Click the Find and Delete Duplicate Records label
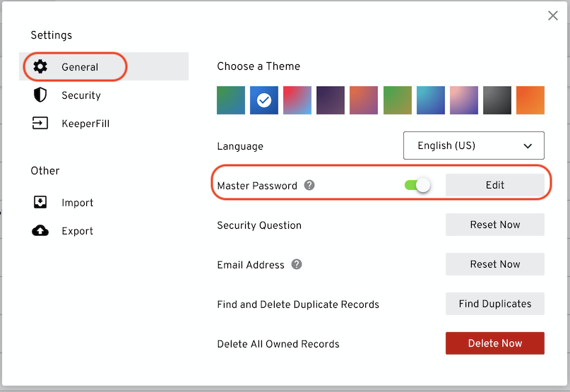This screenshot has height=392, width=570. coord(298,304)
